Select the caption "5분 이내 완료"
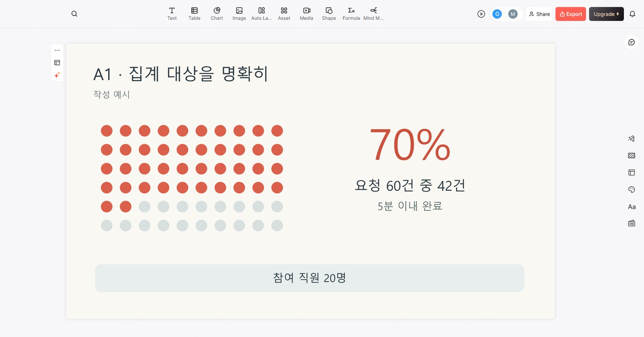The width and height of the screenshot is (644, 337). pyautogui.click(x=410, y=206)
